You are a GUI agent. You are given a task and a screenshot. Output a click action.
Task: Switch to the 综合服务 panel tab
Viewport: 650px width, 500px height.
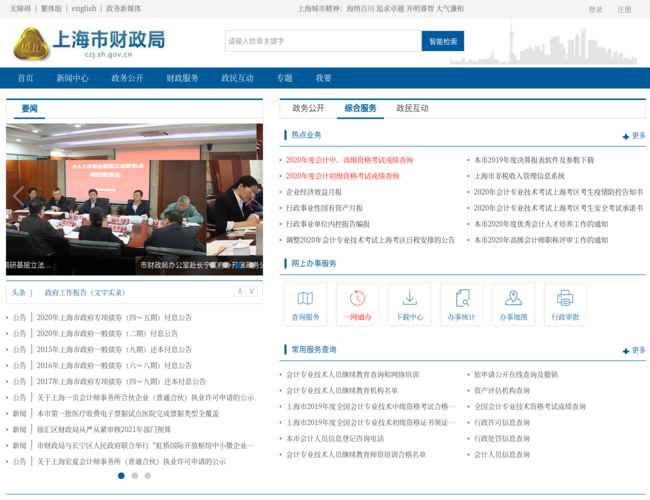(360, 108)
